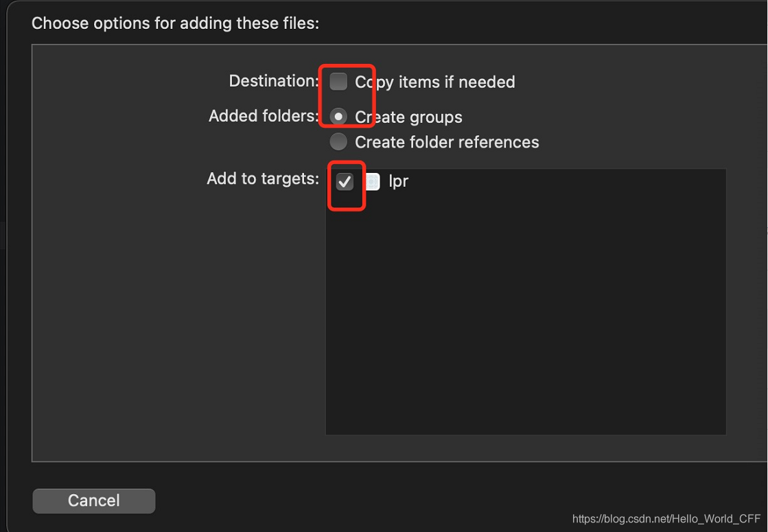Screen dimensions: 768x532
Task: Click the lpr target name text
Action: [398, 182]
